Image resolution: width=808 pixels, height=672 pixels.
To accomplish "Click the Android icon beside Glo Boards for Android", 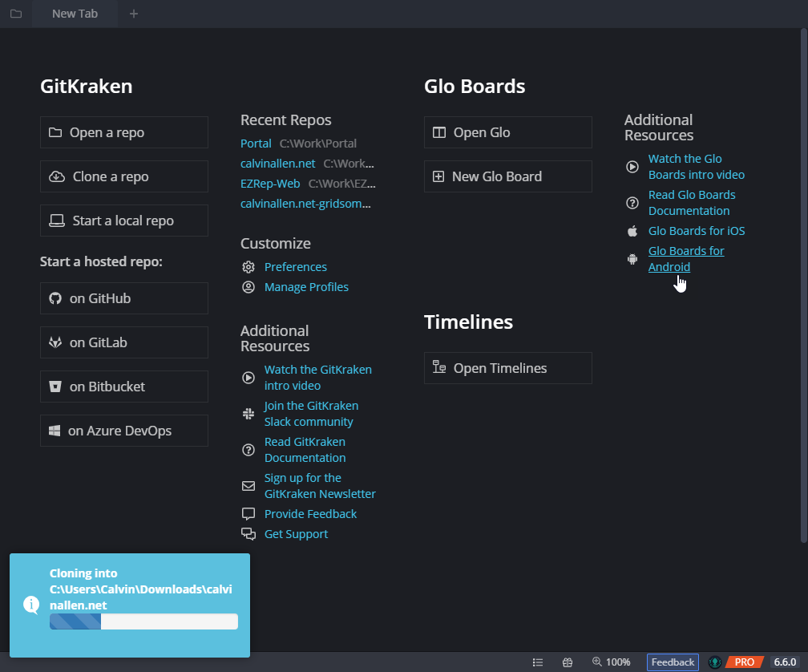I will tap(632, 259).
